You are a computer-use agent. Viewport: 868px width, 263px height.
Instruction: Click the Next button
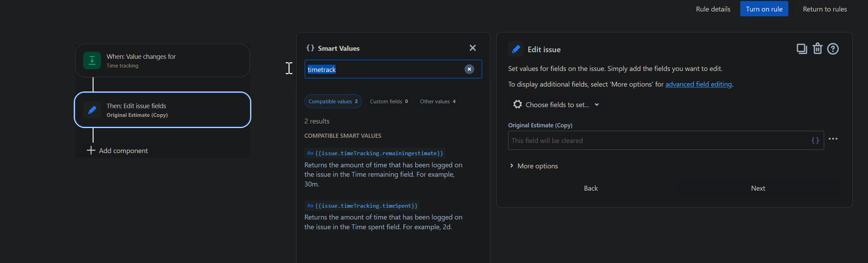coord(758,188)
